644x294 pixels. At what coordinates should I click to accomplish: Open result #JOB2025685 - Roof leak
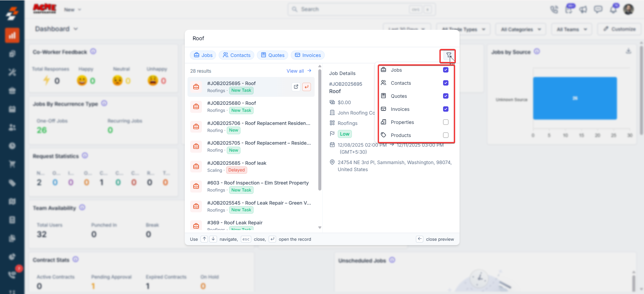[x=251, y=166]
